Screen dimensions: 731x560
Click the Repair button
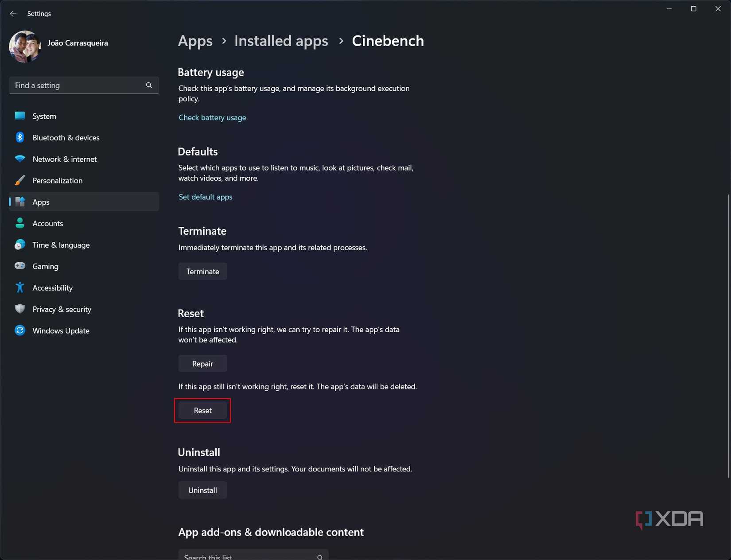click(202, 364)
